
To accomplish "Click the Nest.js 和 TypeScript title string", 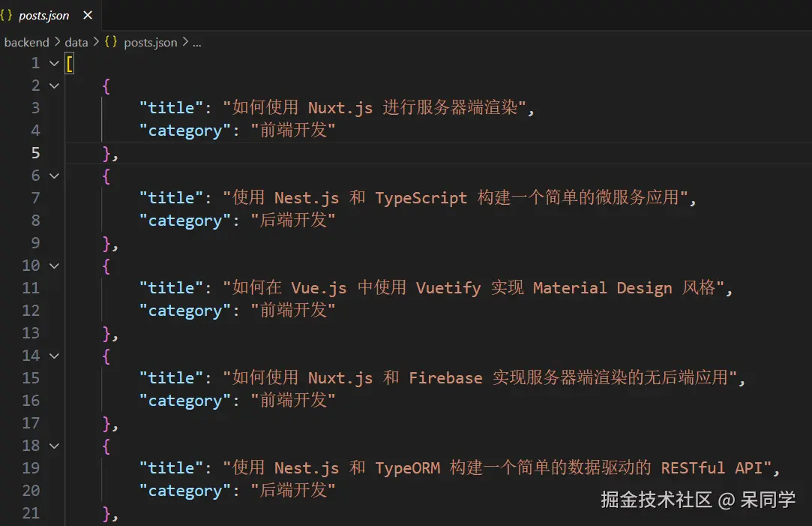I will 456,198.
